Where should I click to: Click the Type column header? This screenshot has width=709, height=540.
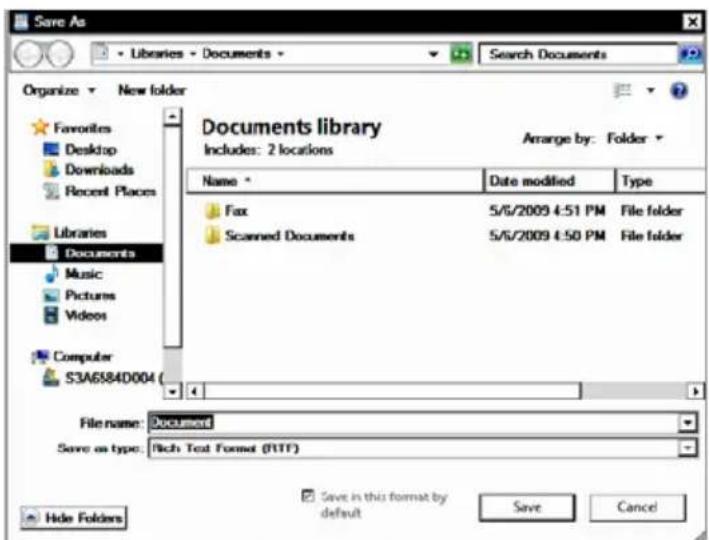660,181
